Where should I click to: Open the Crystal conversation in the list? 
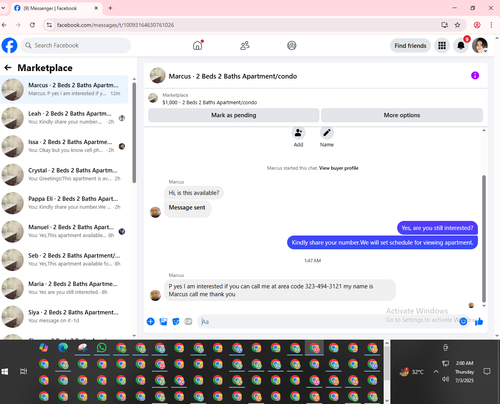(64, 174)
